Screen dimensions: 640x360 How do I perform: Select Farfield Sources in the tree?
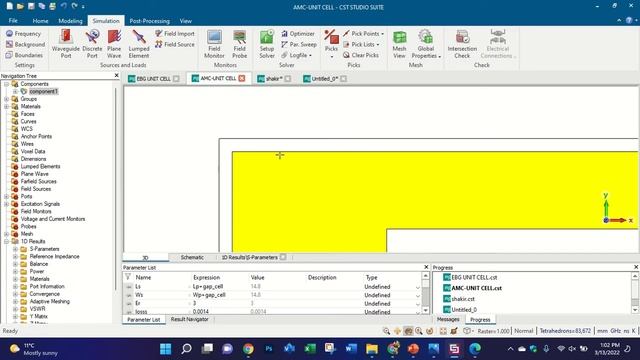(x=38, y=181)
